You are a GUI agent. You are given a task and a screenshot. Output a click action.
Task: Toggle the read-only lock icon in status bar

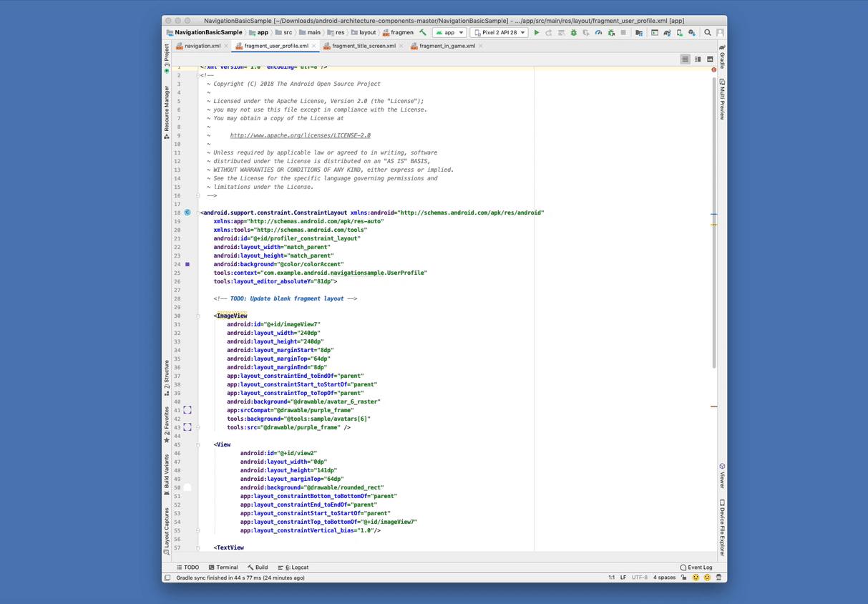[x=683, y=578]
